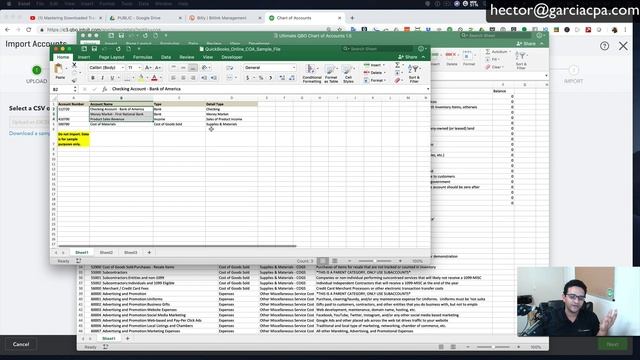Center text horizontally in front Excel window
Viewport: 640px width, 360px height.
(x=183, y=78)
